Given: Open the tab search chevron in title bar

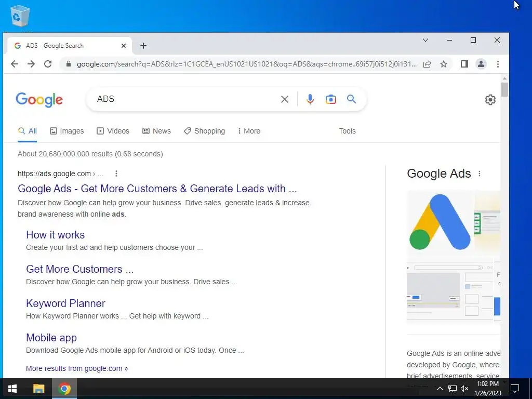Looking at the screenshot, I should 425,40.
